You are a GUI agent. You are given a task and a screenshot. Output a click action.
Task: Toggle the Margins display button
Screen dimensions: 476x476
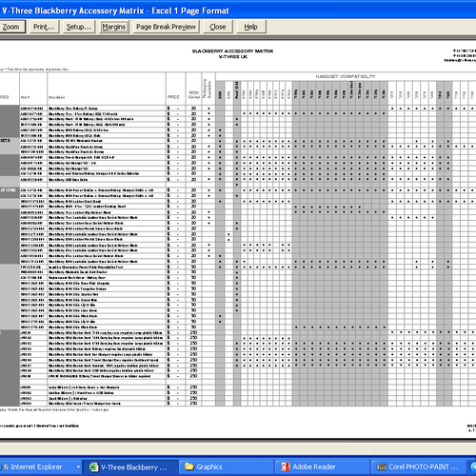click(114, 27)
